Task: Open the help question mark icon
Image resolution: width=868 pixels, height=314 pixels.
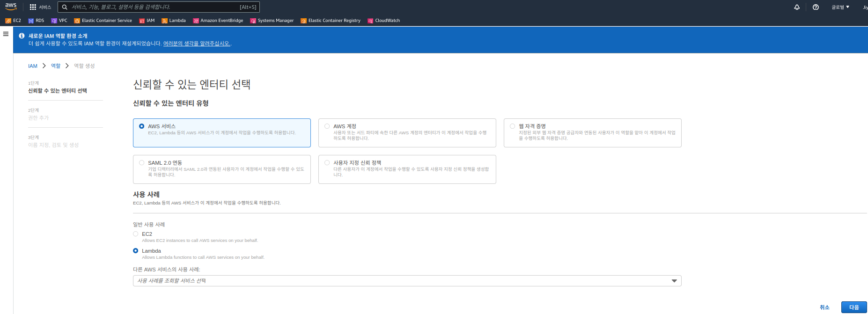Action: [816, 7]
